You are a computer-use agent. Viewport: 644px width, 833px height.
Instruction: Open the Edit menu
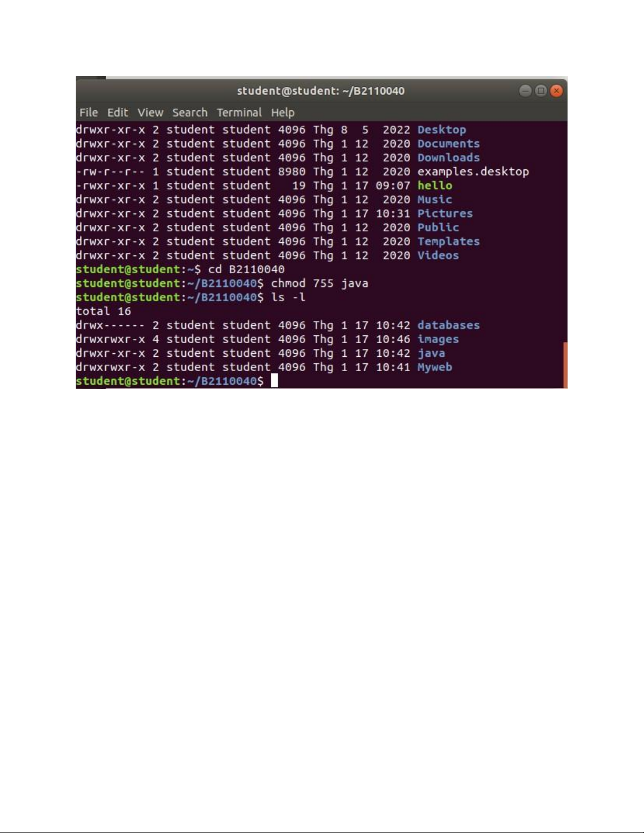click(x=117, y=112)
